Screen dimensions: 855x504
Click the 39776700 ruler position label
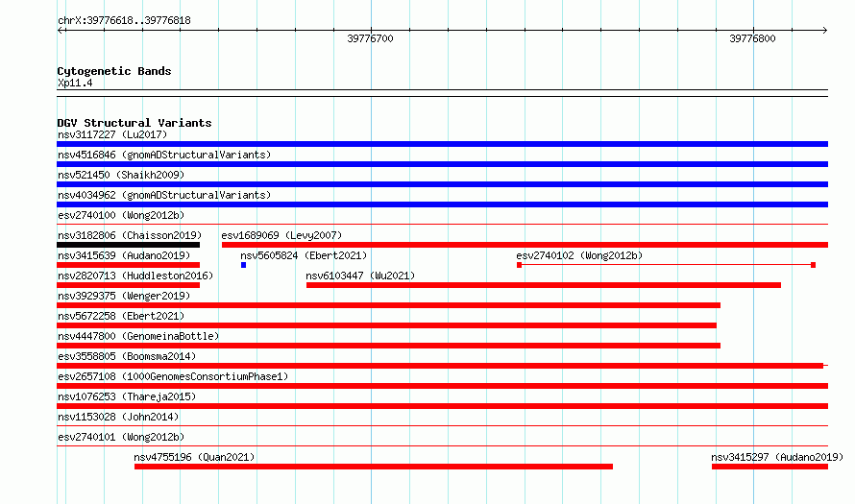(x=370, y=38)
